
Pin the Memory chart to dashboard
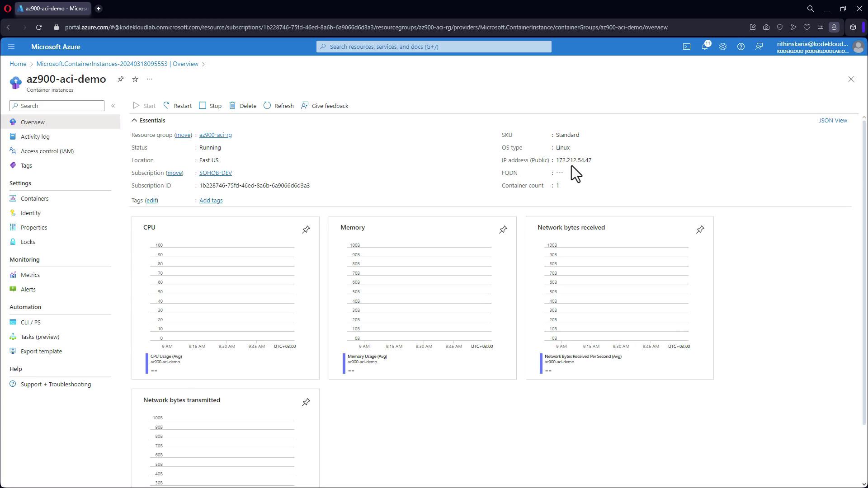[503, 230]
